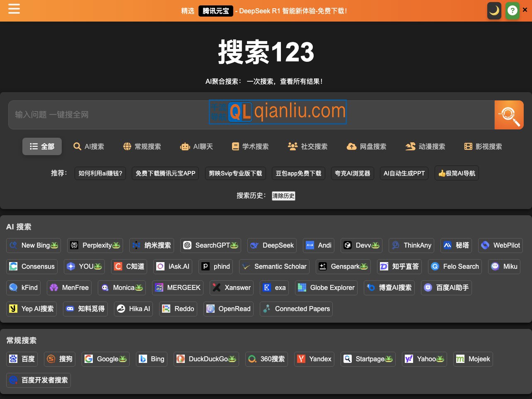This screenshot has height=399, width=532.
Task: Open the help question-mark bubble
Action: pos(513,10)
